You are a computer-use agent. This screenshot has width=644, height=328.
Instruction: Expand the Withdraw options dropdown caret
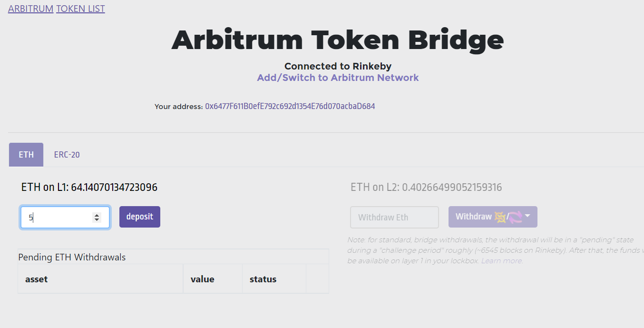[x=527, y=216]
